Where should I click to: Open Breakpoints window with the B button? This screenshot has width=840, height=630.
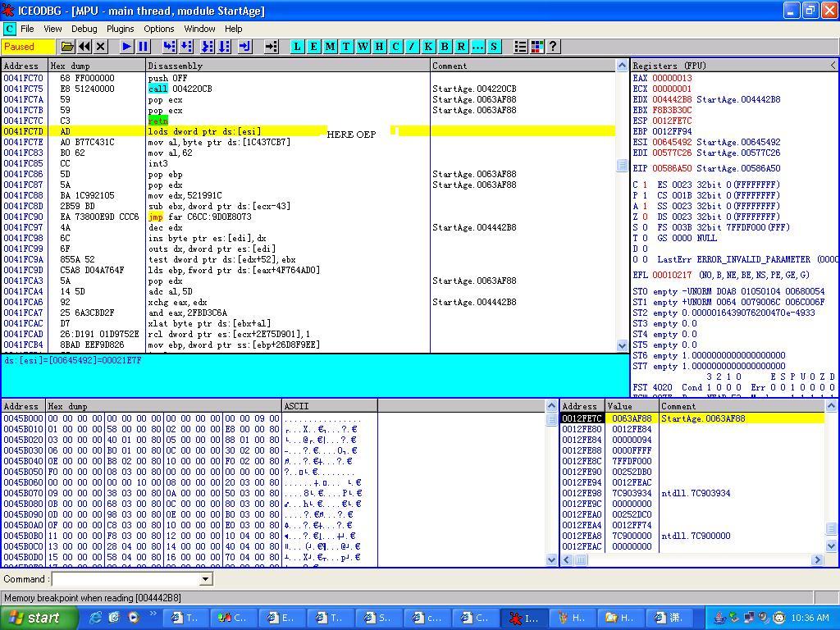coord(445,47)
